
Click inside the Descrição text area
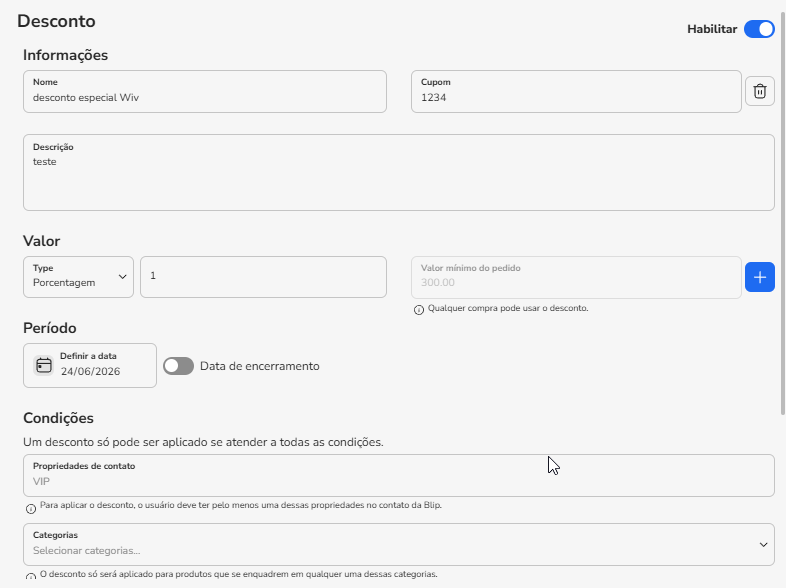pyautogui.click(x=399, y=172)
